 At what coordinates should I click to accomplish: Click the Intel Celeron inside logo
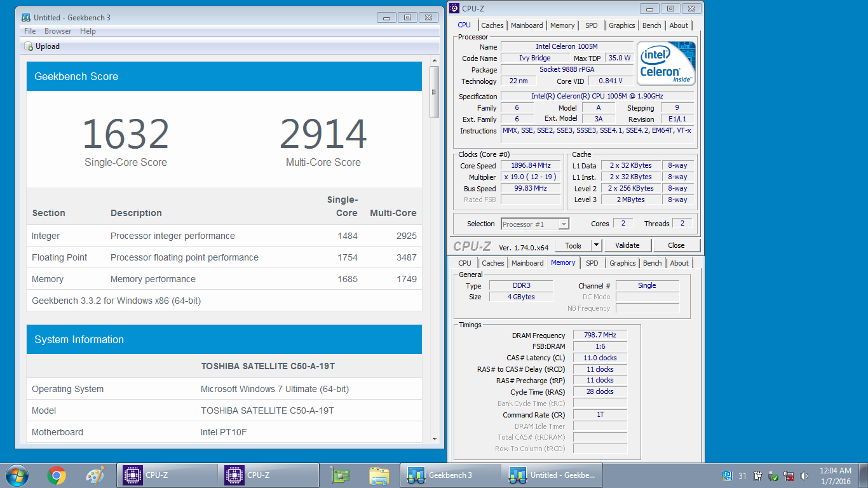[x=667, y=64]
